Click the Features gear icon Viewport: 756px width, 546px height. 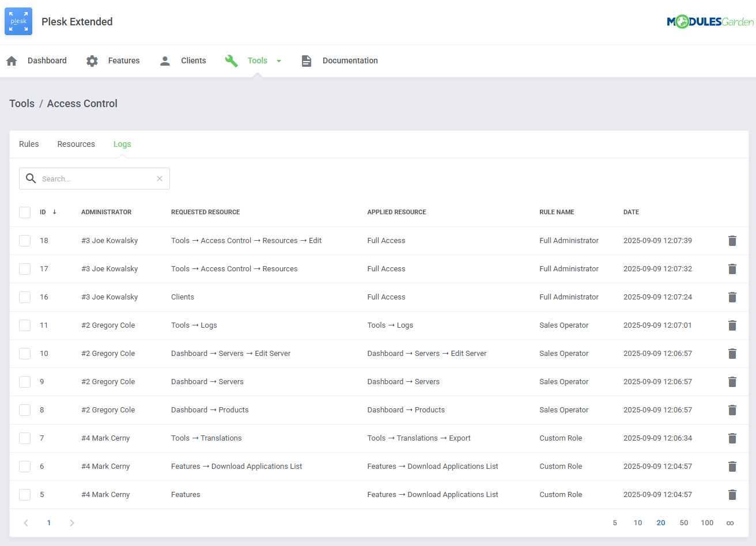pyautogui.click(x=92, y=60)
